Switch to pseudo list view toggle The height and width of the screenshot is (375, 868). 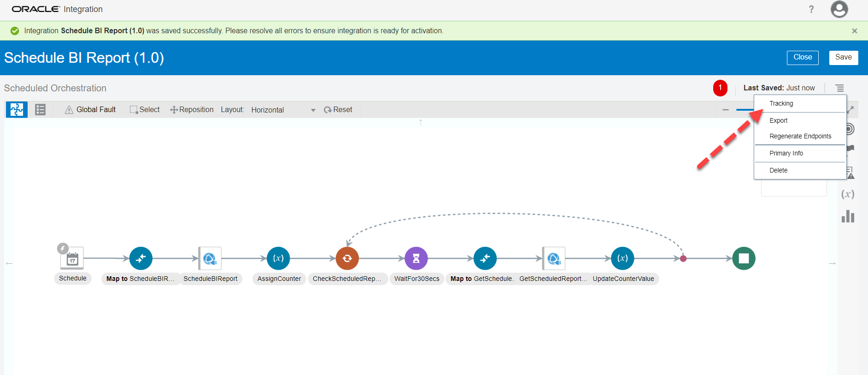[x=41, y=110]
